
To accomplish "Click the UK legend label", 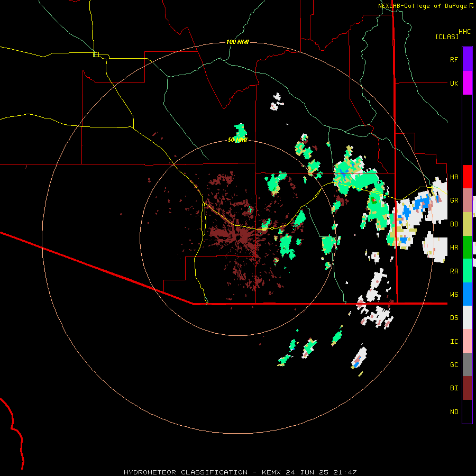I will (x=454, y=83).
